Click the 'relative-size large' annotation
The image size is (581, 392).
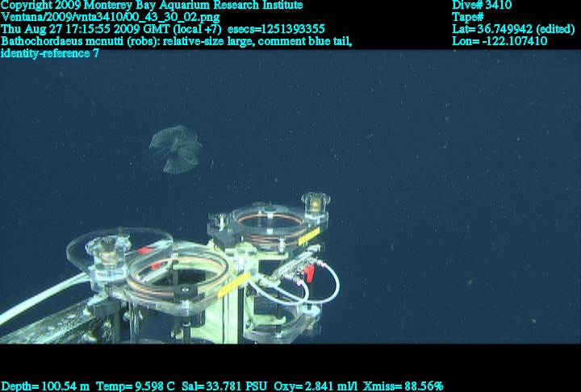tap(208, 41)
